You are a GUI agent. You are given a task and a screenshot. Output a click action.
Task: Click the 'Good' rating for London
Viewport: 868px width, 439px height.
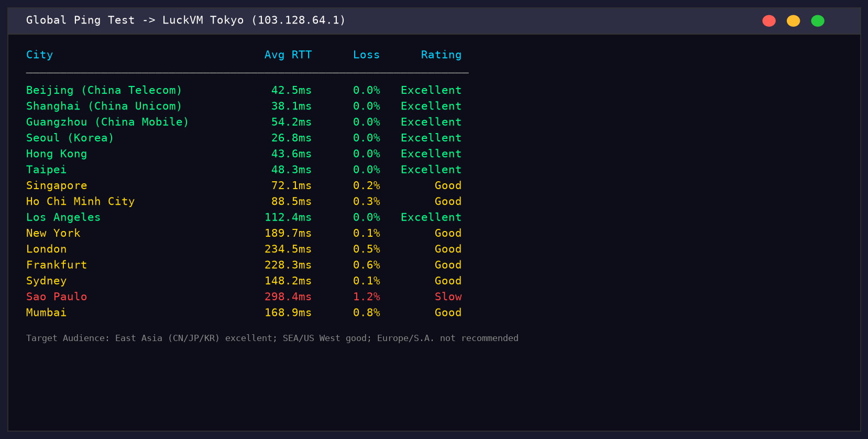[x=448, y=249]
